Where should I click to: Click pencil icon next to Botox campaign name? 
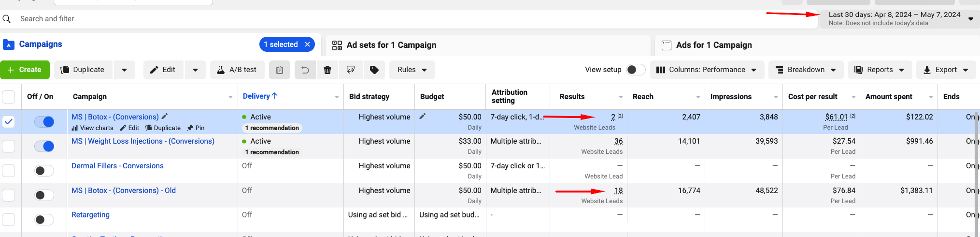[165, 116]
